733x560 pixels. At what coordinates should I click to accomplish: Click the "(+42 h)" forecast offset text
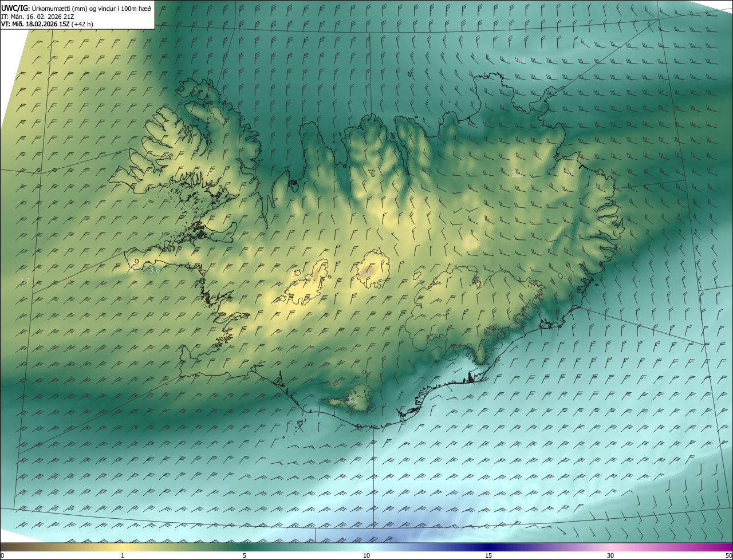click(82, 24)
